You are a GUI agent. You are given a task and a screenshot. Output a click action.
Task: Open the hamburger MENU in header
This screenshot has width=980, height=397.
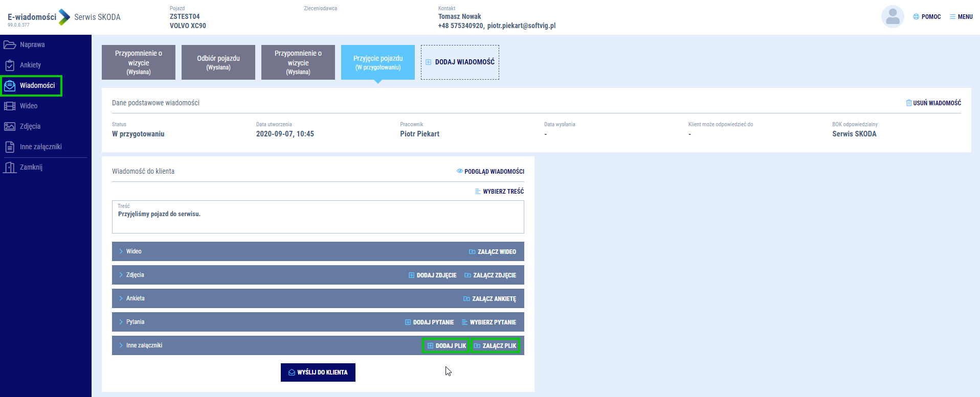coord(961,17)
